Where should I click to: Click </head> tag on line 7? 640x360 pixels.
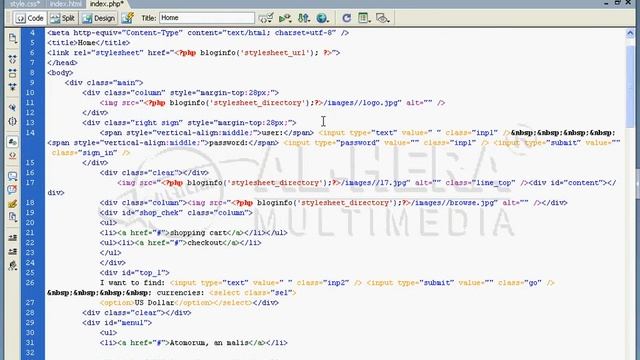62,62
